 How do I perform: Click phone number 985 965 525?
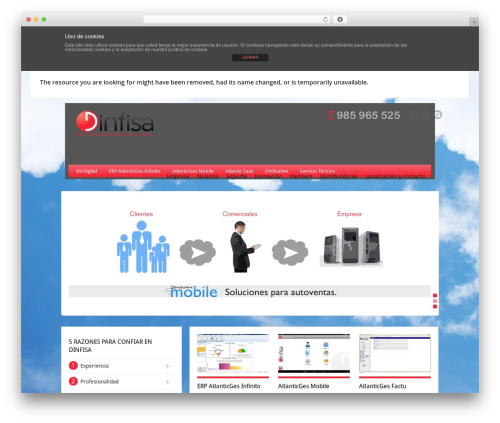click(x=368, y=115)
